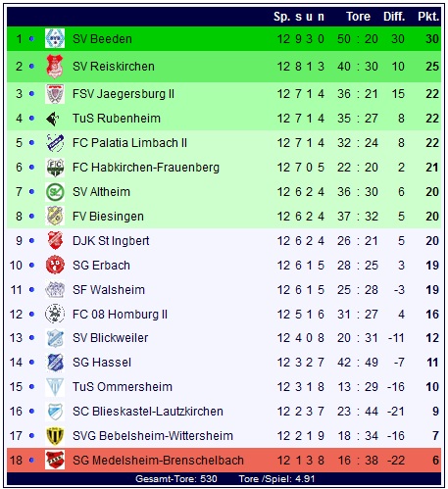
Task: Click the SG Hassel blue shield logo
Action: pos(55,363)
